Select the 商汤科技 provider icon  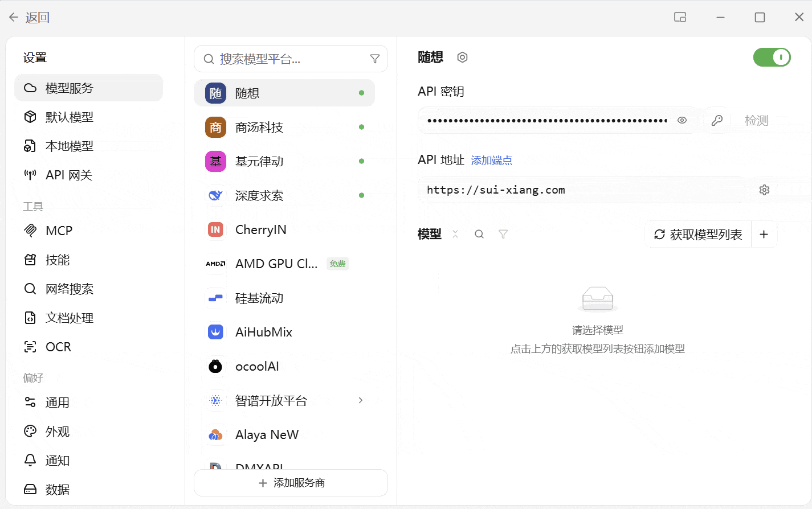pyautogui.click(x=215, y=127)
